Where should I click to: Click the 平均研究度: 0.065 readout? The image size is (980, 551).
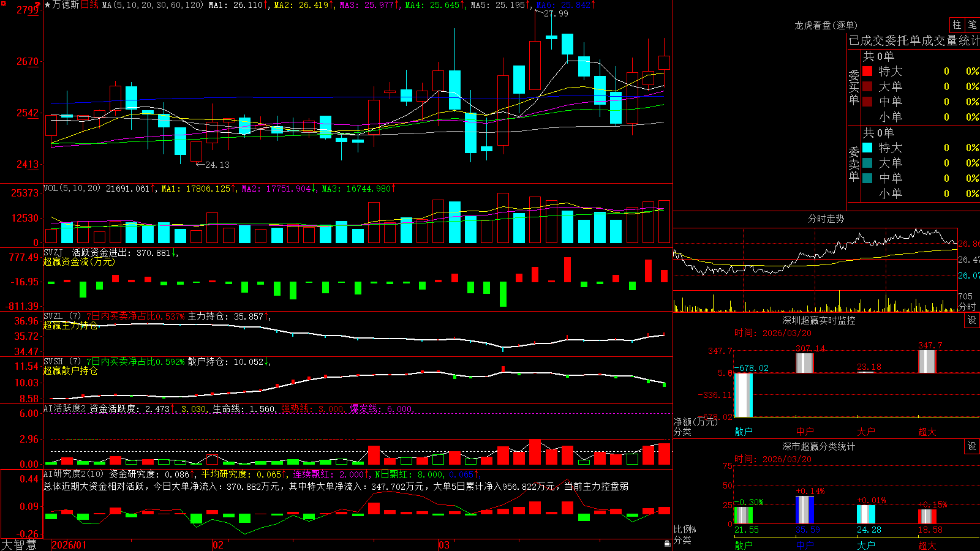pyautogui.click(x=242, y=474)
